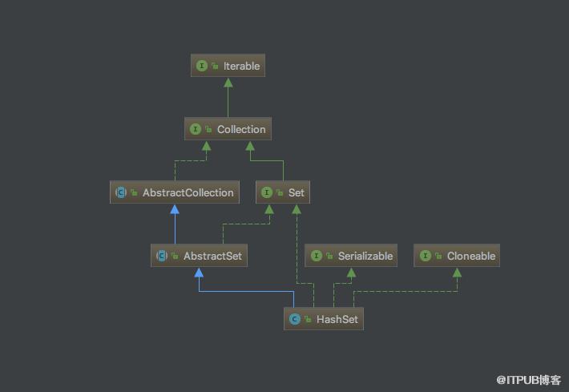This screenshot has height=392, width=569.
Task: Click the lock icon beside Set
Action: (280, 192)
